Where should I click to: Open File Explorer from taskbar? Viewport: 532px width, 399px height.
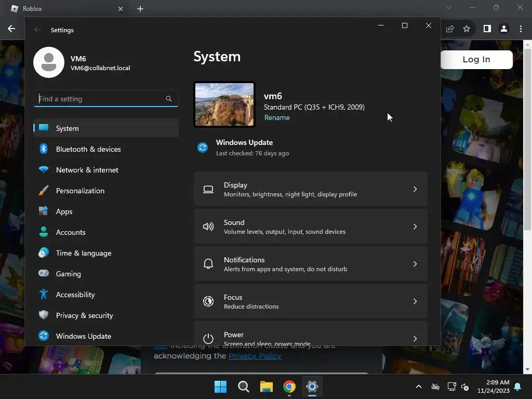tap(267, 387)
